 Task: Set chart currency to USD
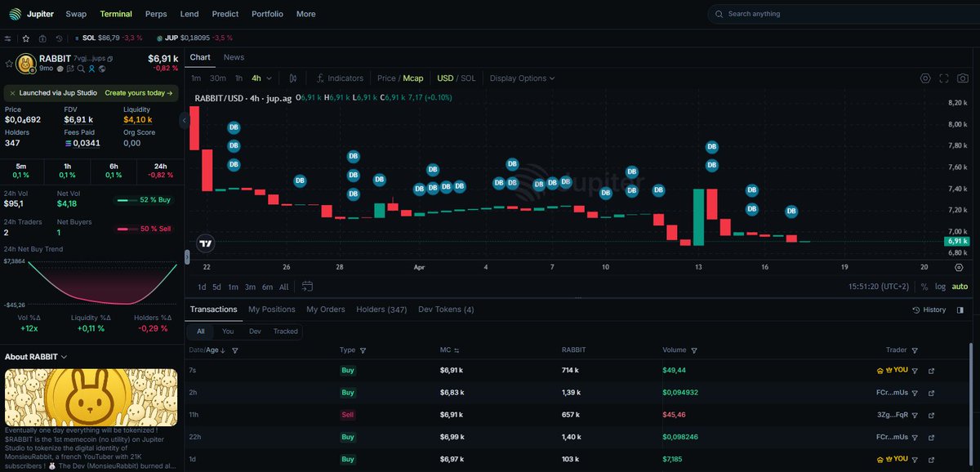pyautogui.click(x=445, y=78)
